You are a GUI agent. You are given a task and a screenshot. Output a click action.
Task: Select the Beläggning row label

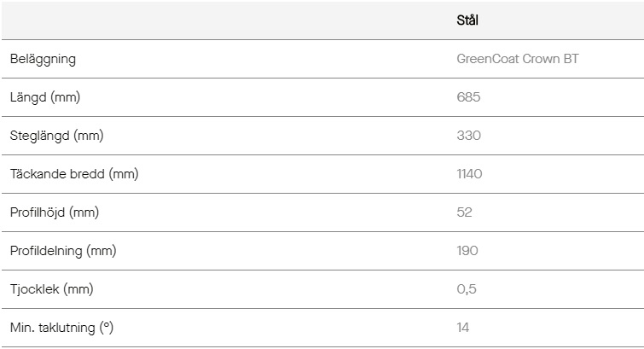43,59
